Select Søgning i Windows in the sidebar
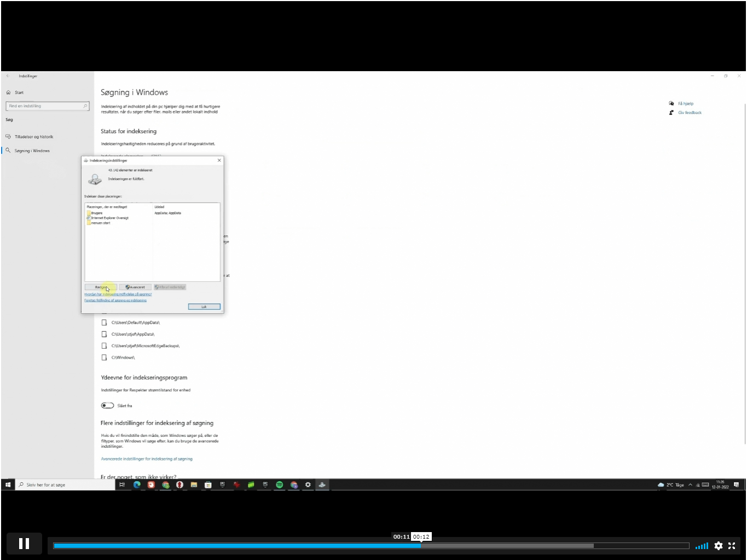Screen dimensions: 747x560 click(x=32, y=151)
